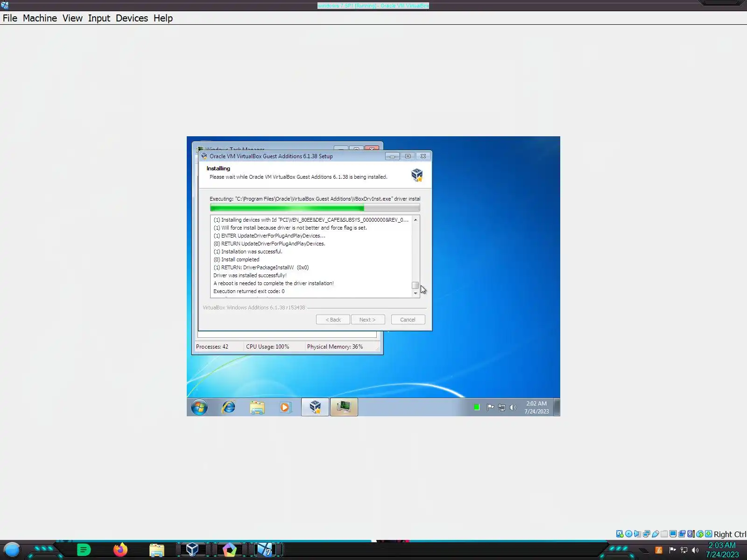Viewport: 747px width, 560px height.
Task: Click the Java icon in host tray
Action: pyautogui.click(x=659, y=550)
